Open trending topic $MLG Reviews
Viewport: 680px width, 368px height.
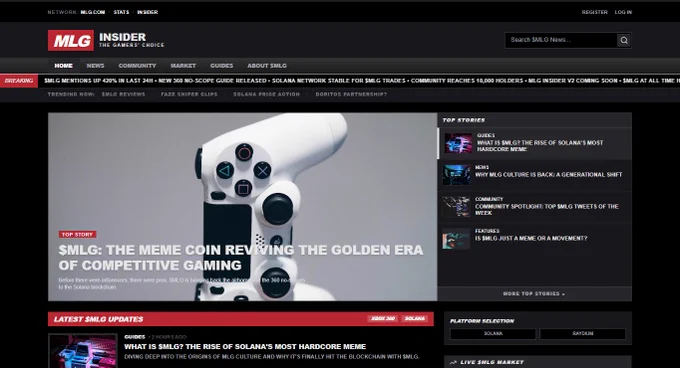tap(124, 94)
